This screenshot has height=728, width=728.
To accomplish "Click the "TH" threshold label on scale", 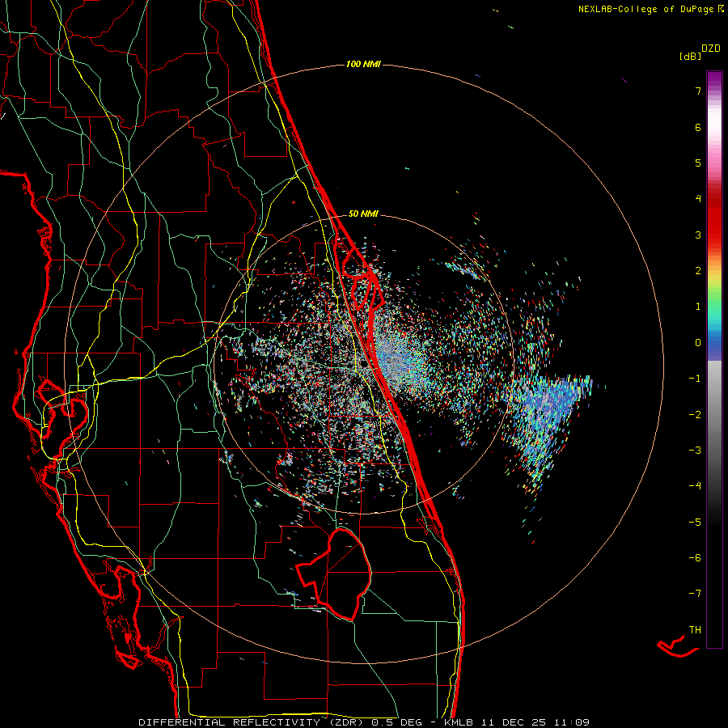I will click(x=695, y=630).
